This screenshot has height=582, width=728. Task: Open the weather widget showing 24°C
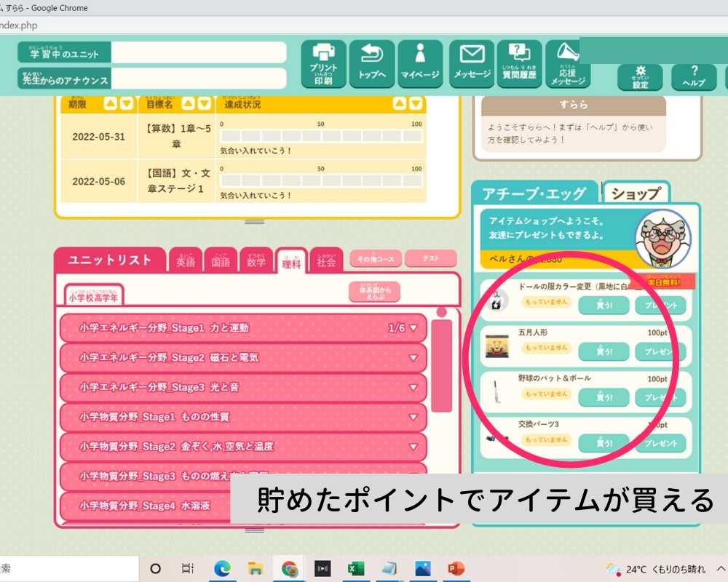pos(656,568)
